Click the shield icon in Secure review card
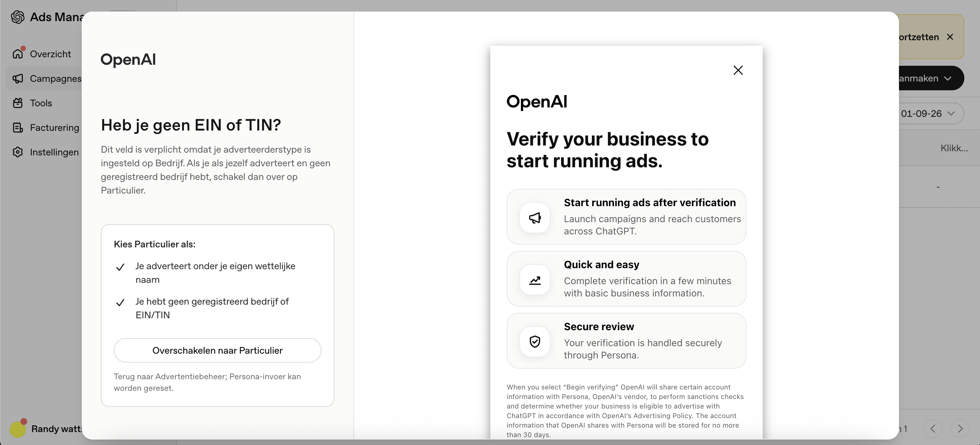The height and width of the screenshot is (445, 980). point(535,341)
